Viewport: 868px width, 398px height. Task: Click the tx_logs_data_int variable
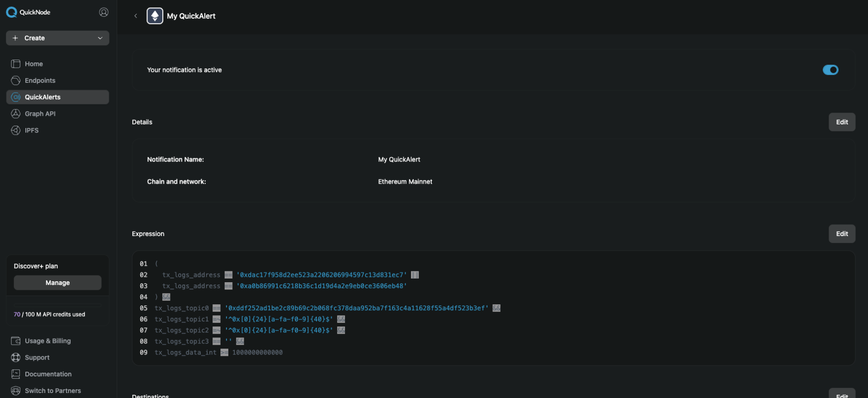point(185,352)
